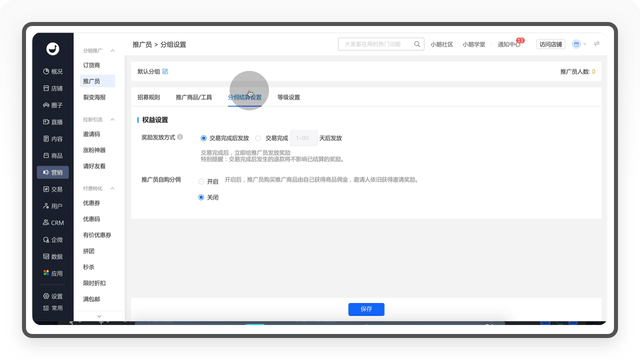Open the 小鹅学堂 link
Viewport: 640px width, 360px height.
click(x=474, y=44)
